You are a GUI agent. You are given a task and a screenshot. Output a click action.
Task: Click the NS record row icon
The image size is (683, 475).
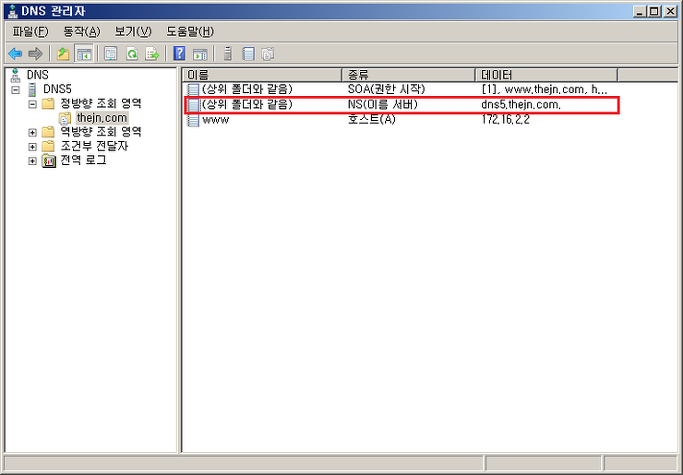point(193,105)
